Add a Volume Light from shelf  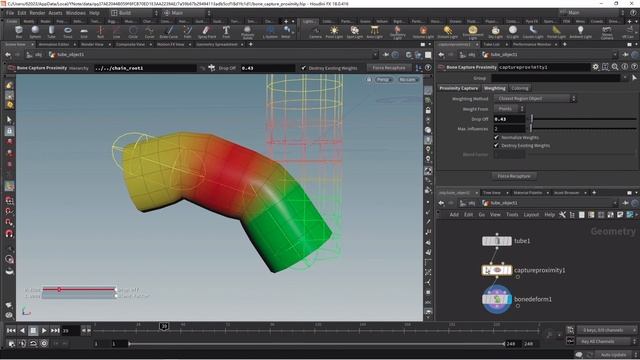point(423,32)
